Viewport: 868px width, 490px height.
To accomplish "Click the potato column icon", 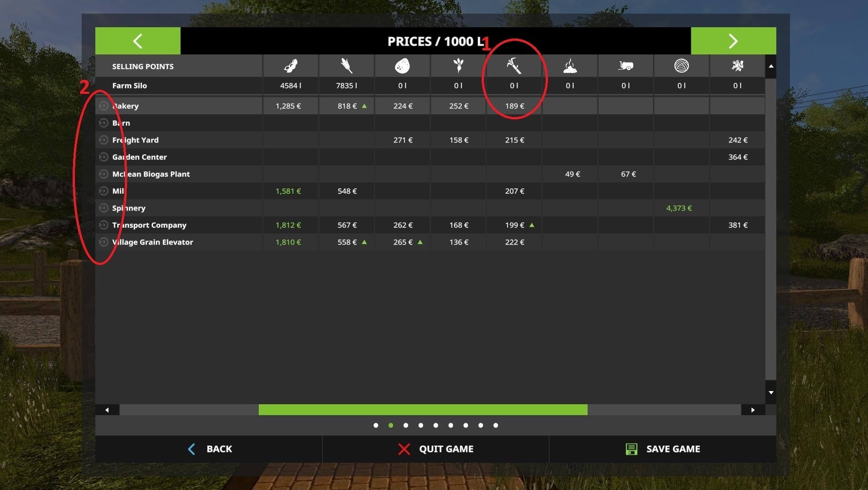I will (402, 66).
